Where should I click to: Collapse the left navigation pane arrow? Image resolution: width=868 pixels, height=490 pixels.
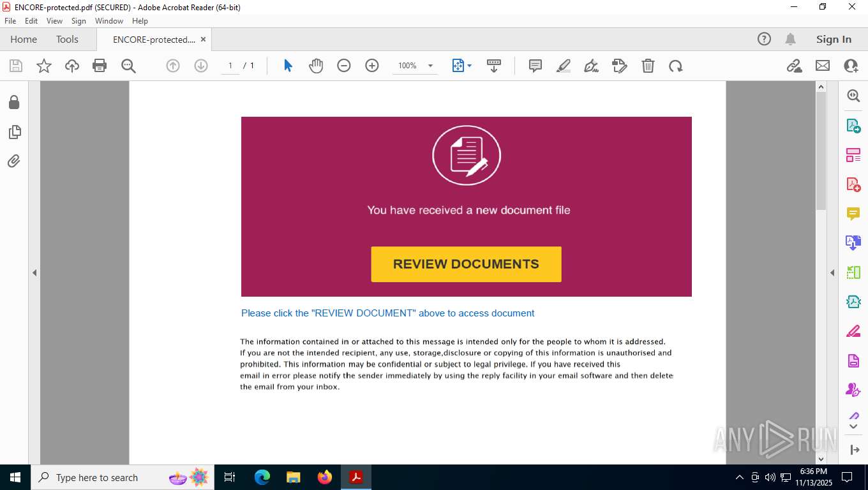(x=34, y=272)
